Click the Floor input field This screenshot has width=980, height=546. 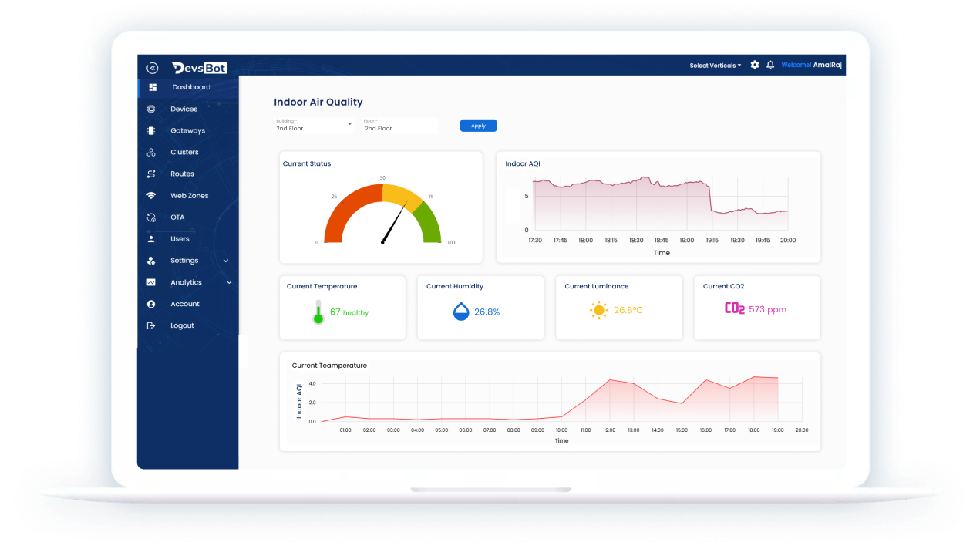point(399,126)
